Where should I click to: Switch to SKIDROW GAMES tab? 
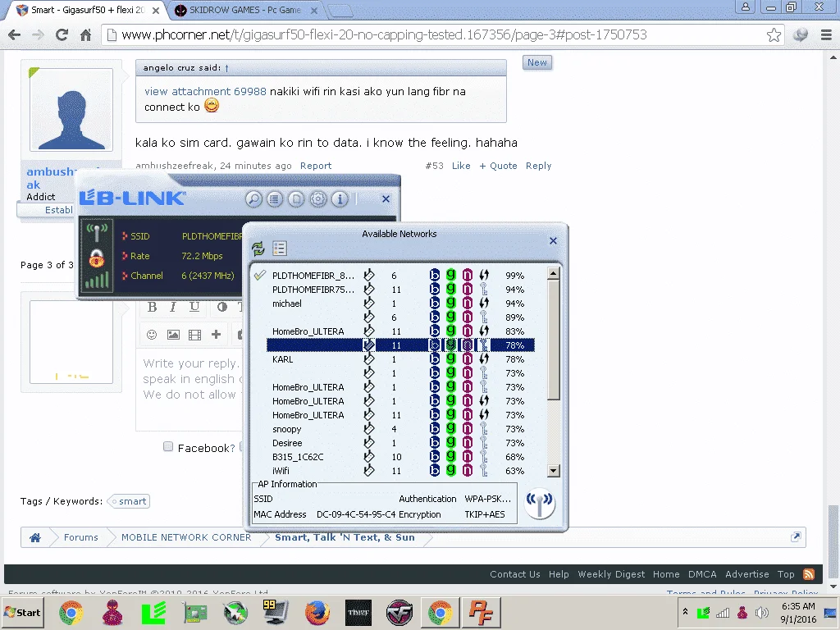click(x=246, y=10)
